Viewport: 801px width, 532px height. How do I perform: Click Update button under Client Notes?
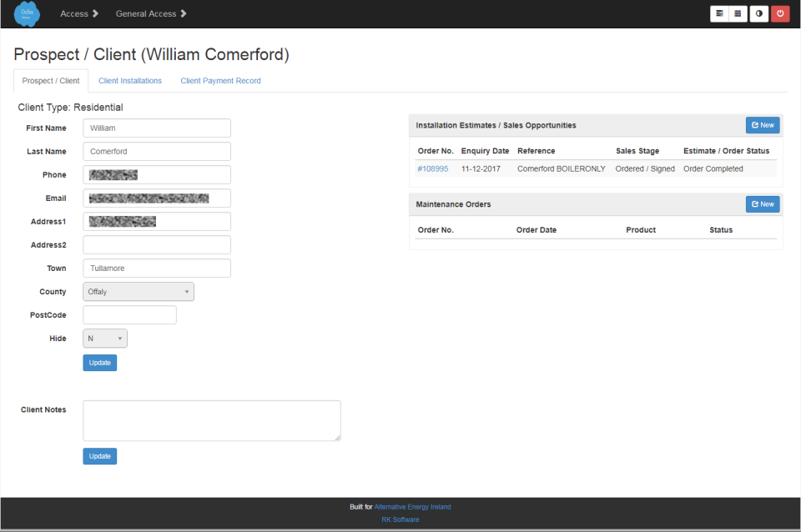click(99, 456)
